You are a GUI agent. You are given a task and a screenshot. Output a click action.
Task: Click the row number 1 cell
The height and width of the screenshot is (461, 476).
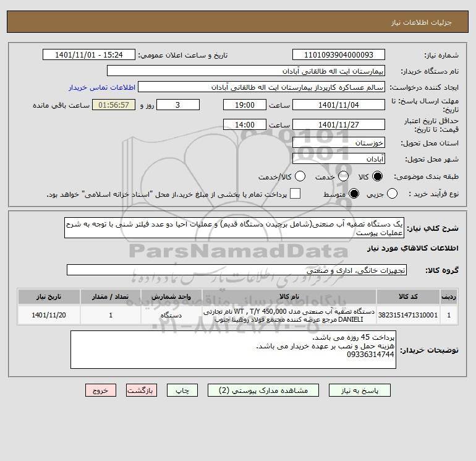[449, 315]
